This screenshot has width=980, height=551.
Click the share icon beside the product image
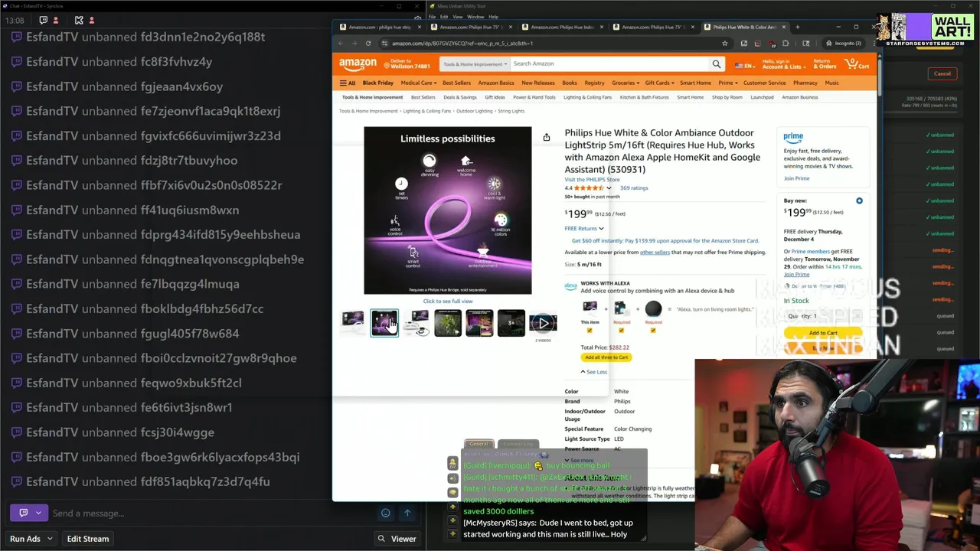point(547,138)
